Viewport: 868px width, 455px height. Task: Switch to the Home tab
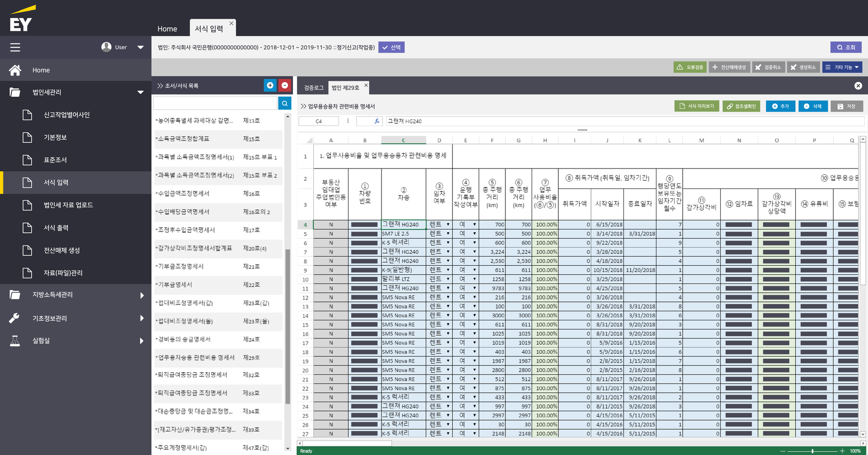[x=167, y=28]
